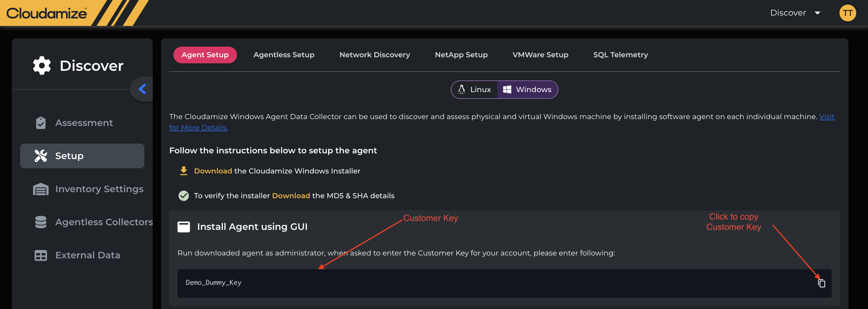Open user avatar TT profile
Image resolution: width=868 pixels, height=309 pixels.
[847, 13]
